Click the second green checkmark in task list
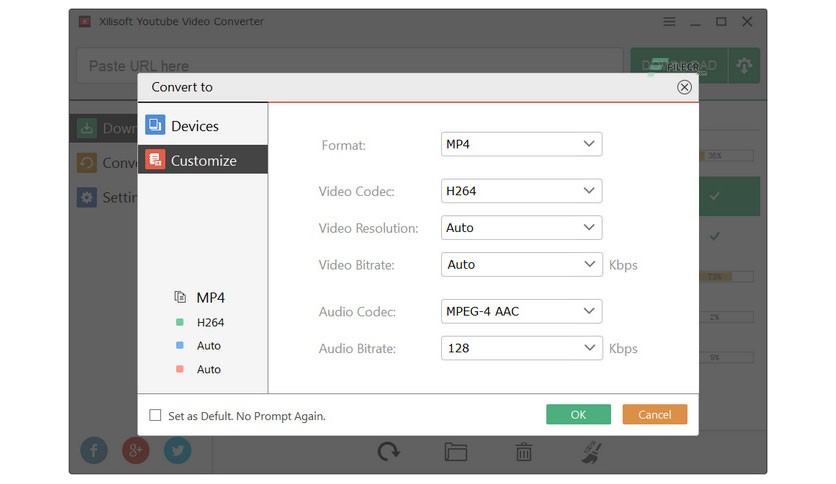The width and height of the screenshot is (836, 484). (x=714, y=236)
